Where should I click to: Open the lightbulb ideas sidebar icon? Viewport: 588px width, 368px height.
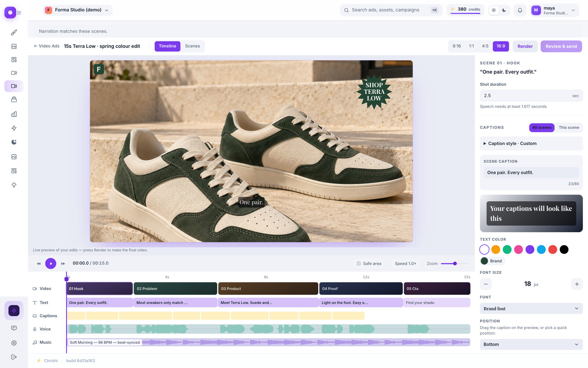coord(14,185)
